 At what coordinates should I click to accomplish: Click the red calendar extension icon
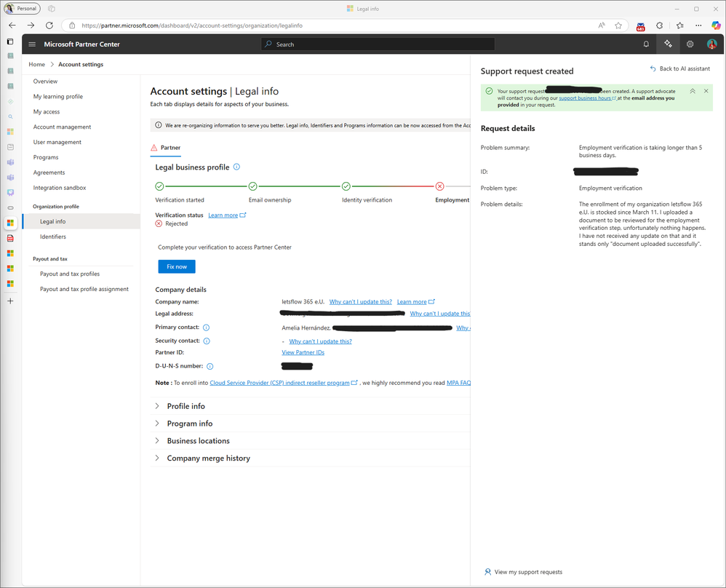click(x=640, y=26)
